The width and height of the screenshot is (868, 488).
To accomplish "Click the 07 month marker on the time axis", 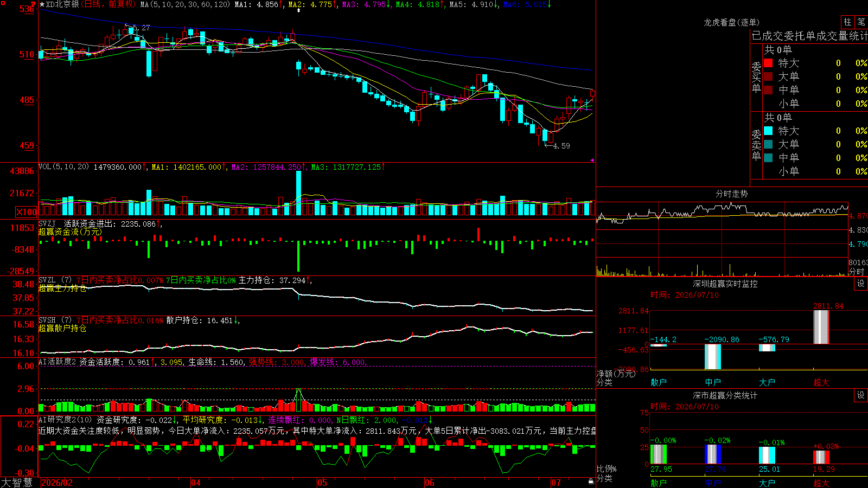I will (x=556, y=483).
